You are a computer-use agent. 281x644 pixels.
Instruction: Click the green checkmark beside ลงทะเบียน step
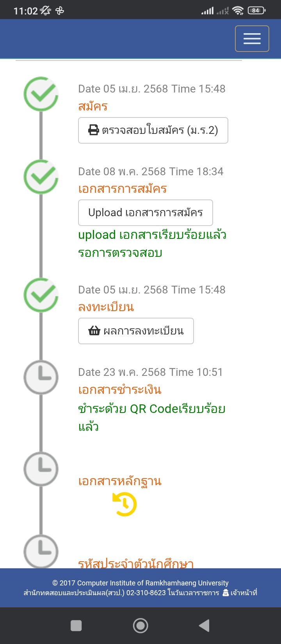coord(41,295)
